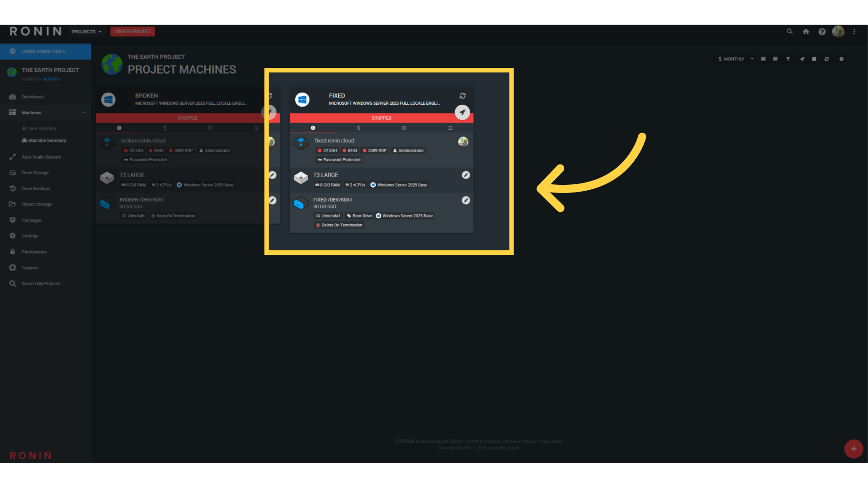This screenshot has height=488, width=868.
Task: Click the Root Drive tag
Action: [x=359, y=216]
